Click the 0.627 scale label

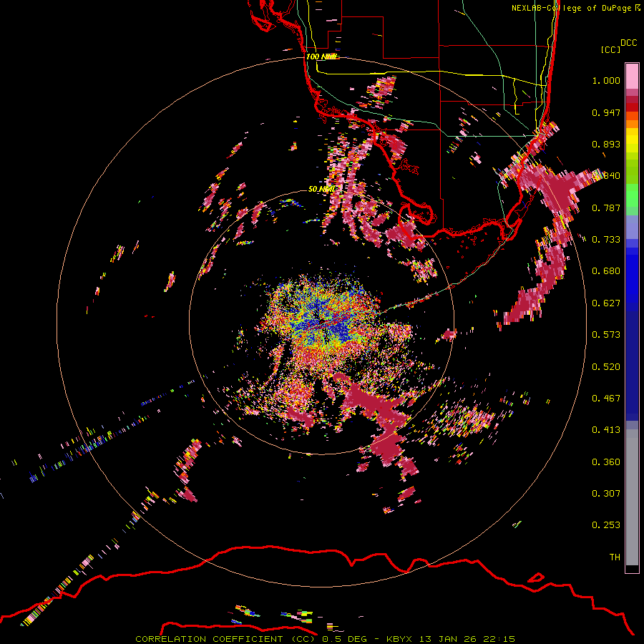(x=606, y=303)
